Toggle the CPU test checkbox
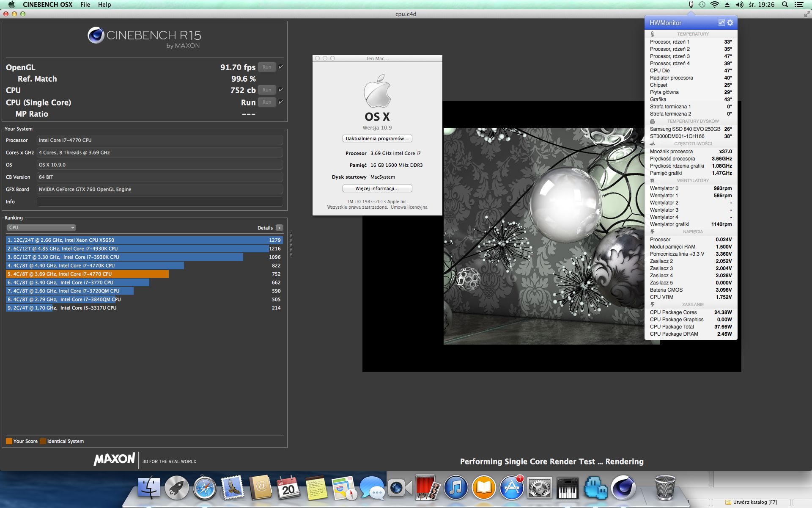Screen dimensions: 812x508 click(281, 90)
